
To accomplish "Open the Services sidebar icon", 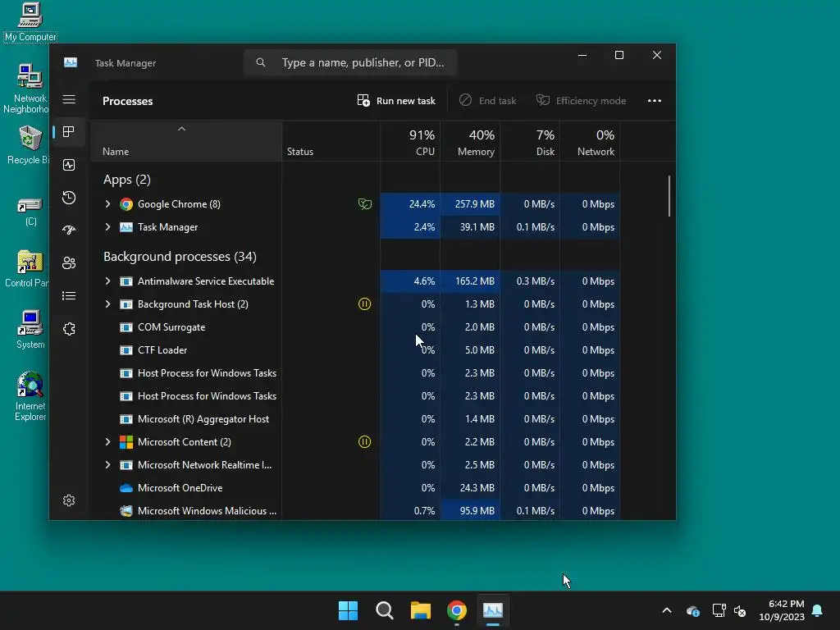I will click(x=69, y=329).
